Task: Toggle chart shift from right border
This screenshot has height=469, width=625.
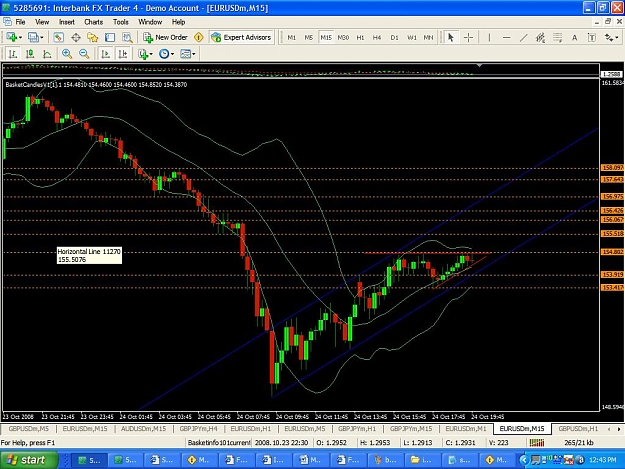Action: pyautogui.click(x=123, y=53)
